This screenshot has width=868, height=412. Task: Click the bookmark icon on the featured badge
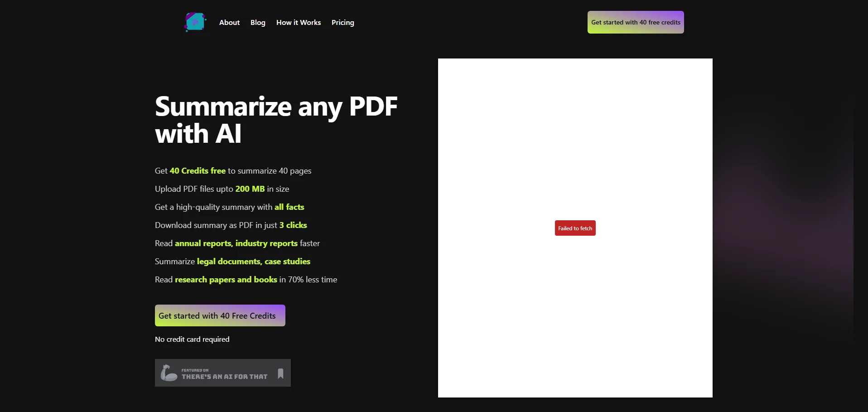tap(280, 373)
